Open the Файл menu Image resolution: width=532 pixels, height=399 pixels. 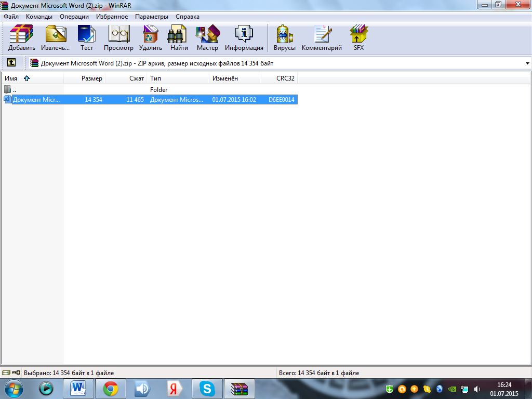coord(11,17)
